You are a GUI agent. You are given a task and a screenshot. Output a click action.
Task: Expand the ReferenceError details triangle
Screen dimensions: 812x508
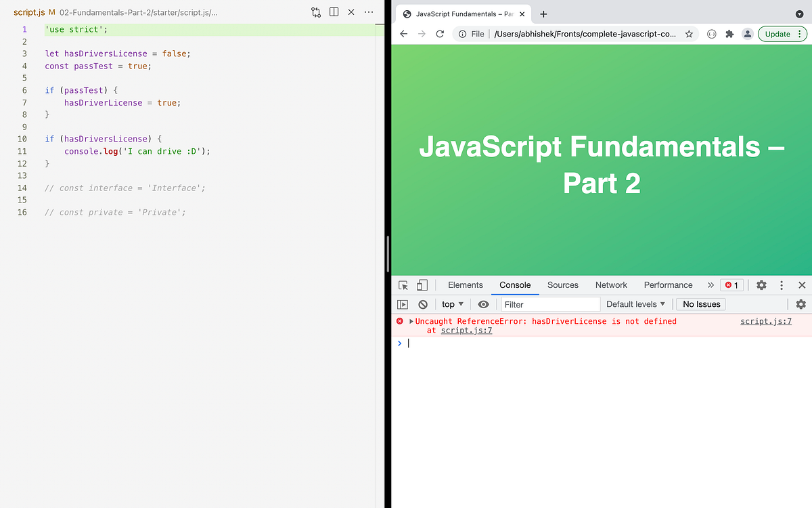point(411,321)
